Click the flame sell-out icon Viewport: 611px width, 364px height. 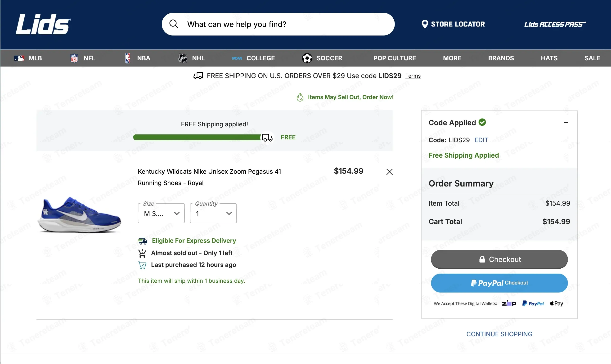pyautogui.click(x=300, y=97)
